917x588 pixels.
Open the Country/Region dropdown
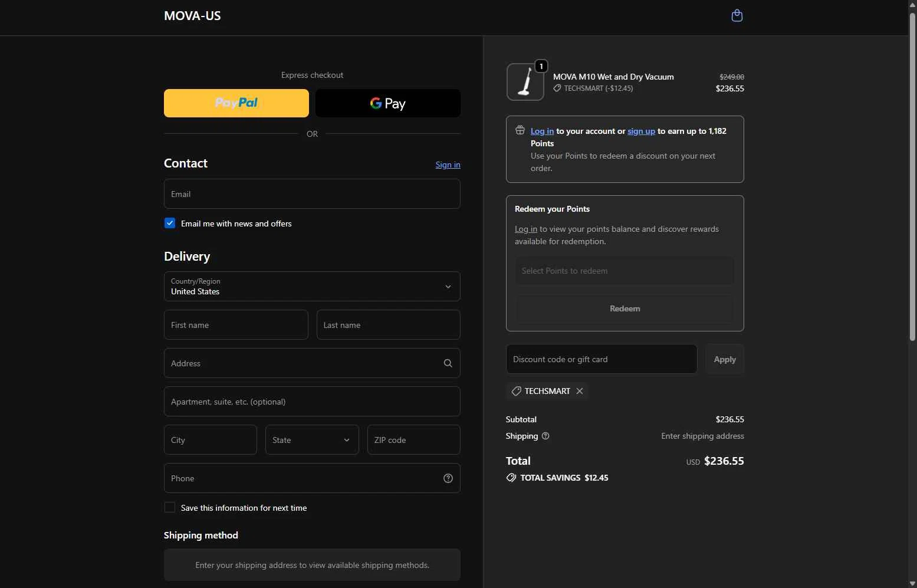click(x=312, y=286)
